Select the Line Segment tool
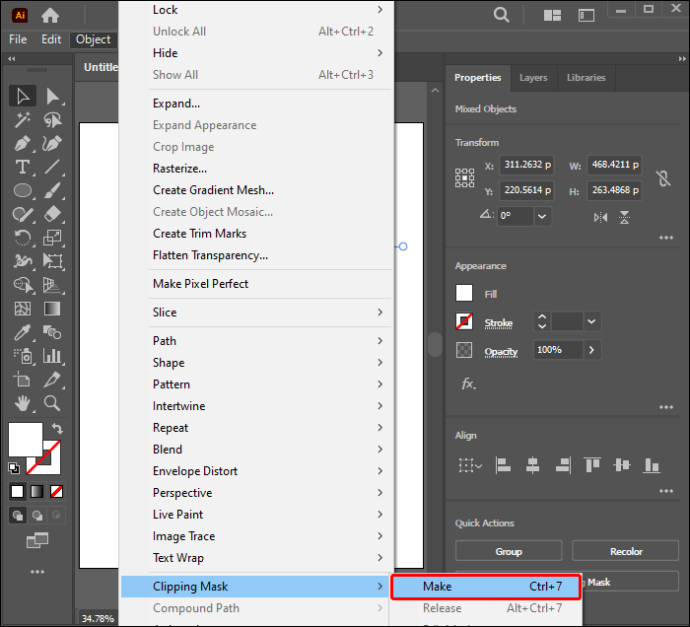Screen dimensions: 690x627 point(52,167)
